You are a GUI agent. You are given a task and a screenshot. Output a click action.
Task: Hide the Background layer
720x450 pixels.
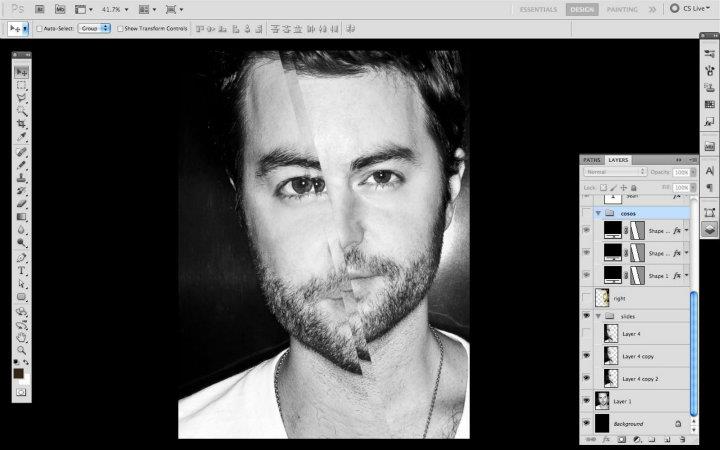pyautogui.click(x=586, y=423)
